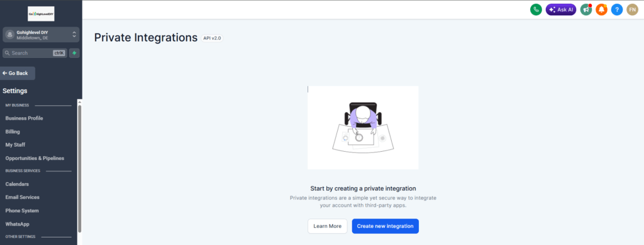Click Create new integration button
Image resolution: width=644 pixels, height=245 pixels.
(386, 226)
